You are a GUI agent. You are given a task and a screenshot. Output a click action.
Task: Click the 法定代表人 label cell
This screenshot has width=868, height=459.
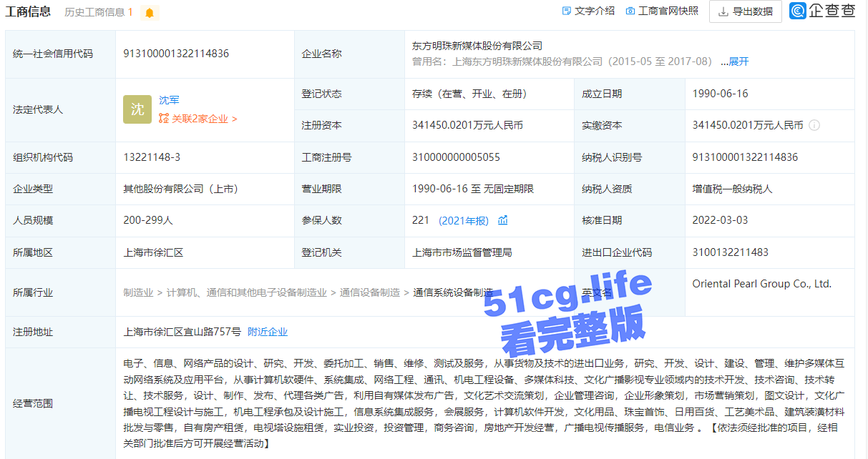click(61, 109)
